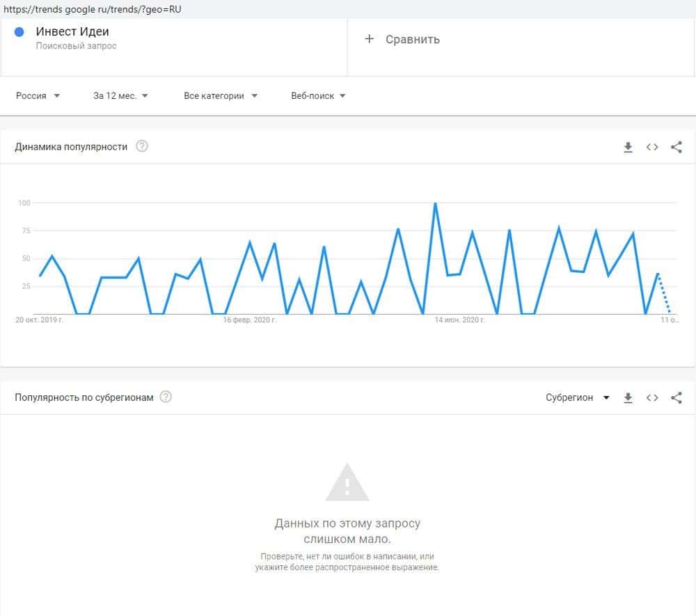
Task: Click help icon next to Популярность по субрегионам
Action: pyautogui.click(x=166, y=397)
